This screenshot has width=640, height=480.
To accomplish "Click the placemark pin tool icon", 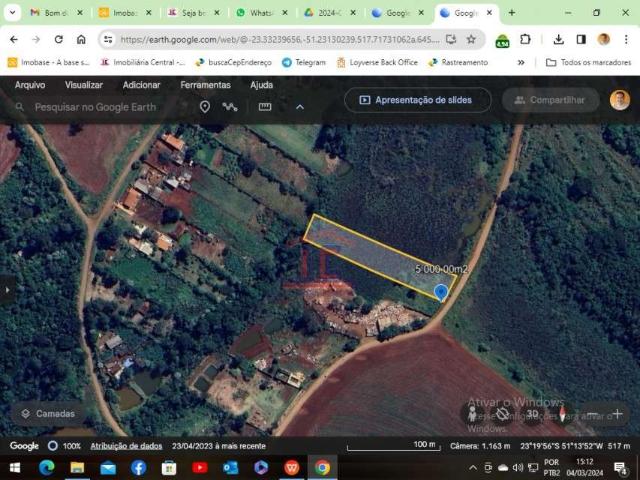I will 205,107.
